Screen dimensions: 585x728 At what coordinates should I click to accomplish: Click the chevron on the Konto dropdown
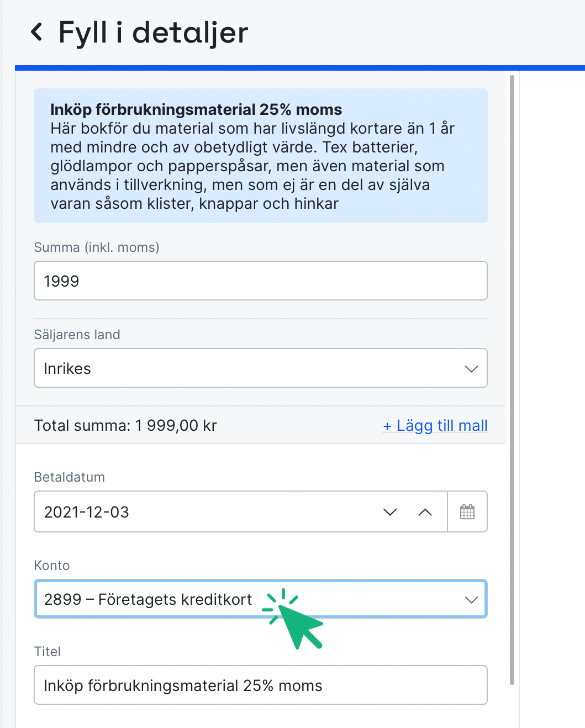coord(471,599)
